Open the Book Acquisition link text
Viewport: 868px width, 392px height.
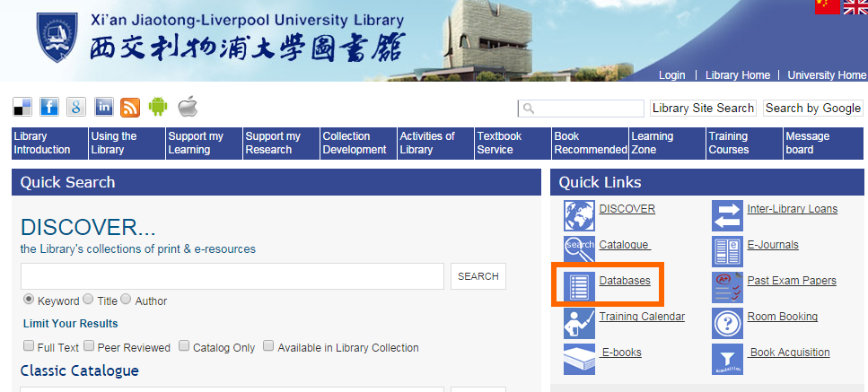coord(789,353)
